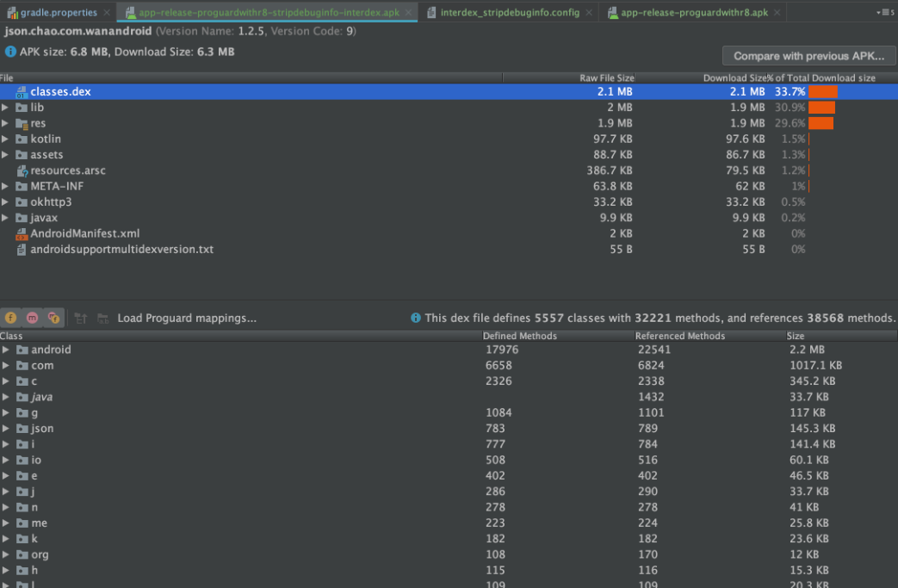Close the interdex_stripdebuginfo.config tab

589,12
